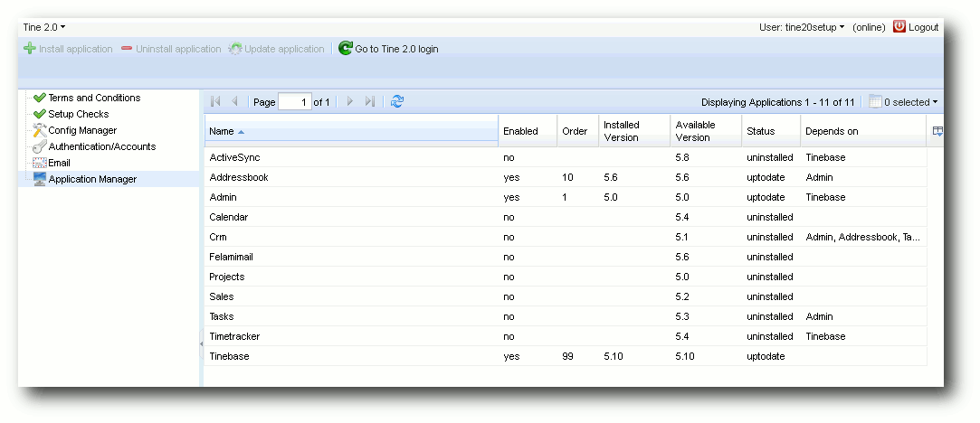Click the gear Update application icon

point(235,49)
